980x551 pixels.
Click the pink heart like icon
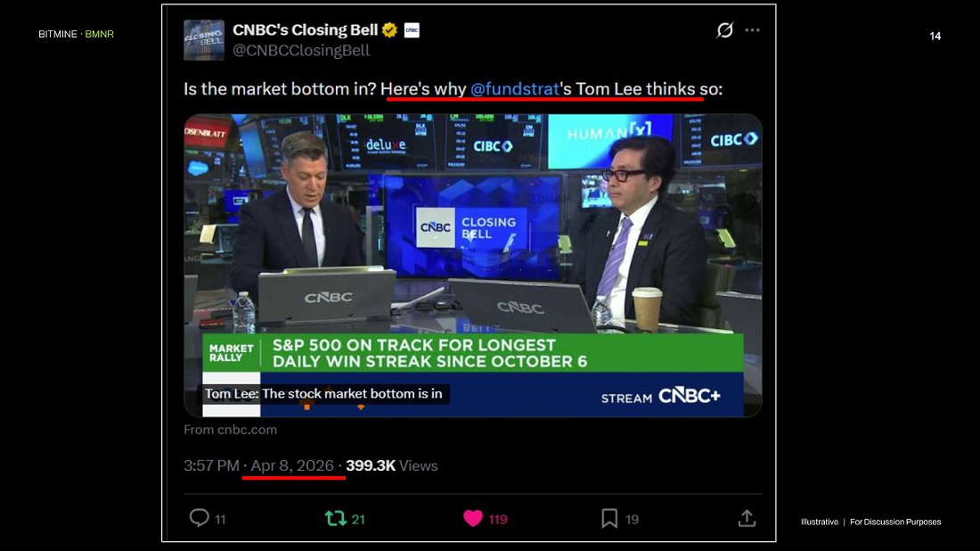coord(473,519)
